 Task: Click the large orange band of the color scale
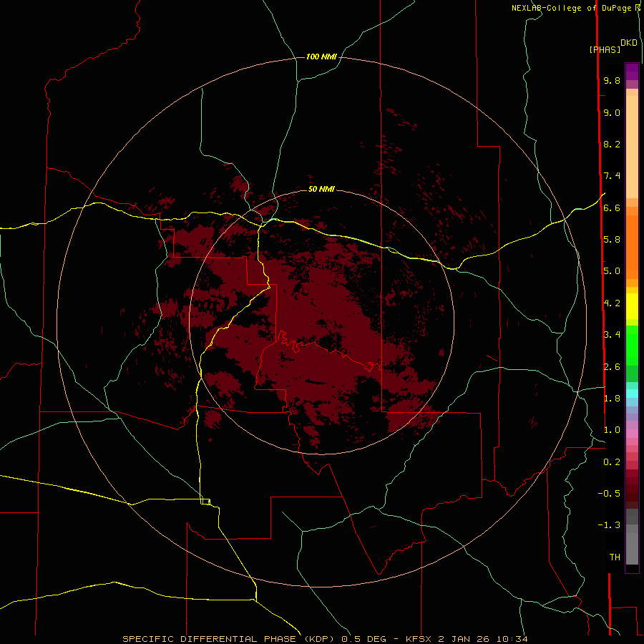632,247
